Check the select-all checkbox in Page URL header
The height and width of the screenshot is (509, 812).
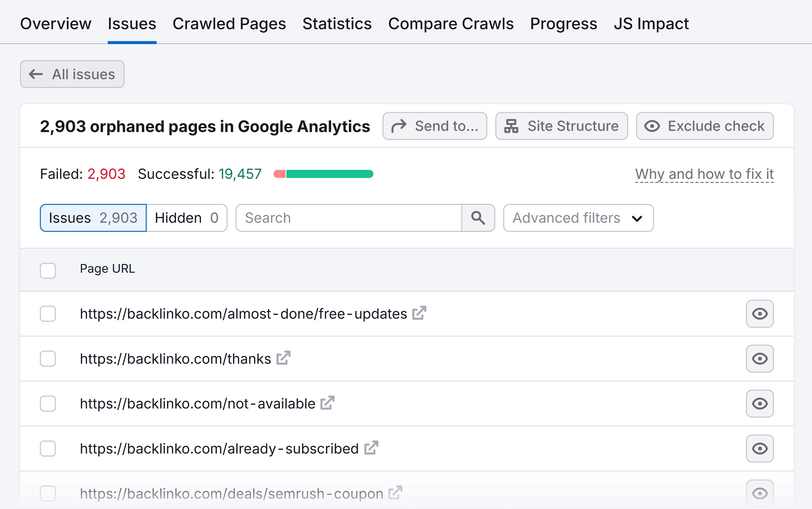point(47,270)
